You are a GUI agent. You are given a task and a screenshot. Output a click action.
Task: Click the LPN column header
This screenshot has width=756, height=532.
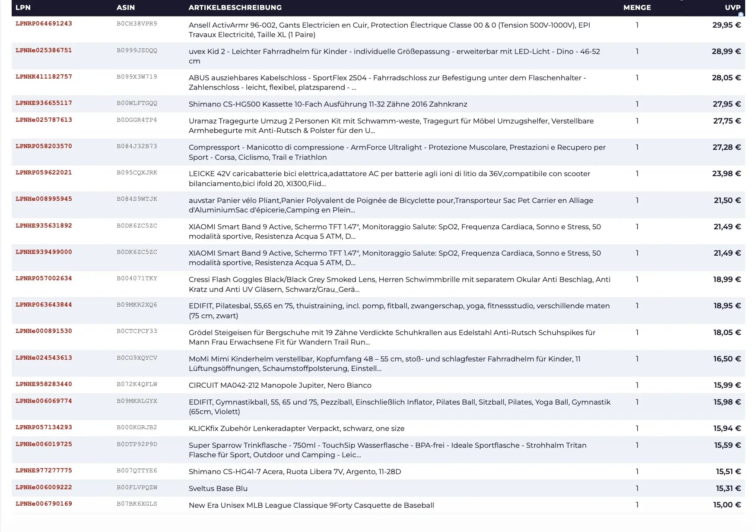23,7
